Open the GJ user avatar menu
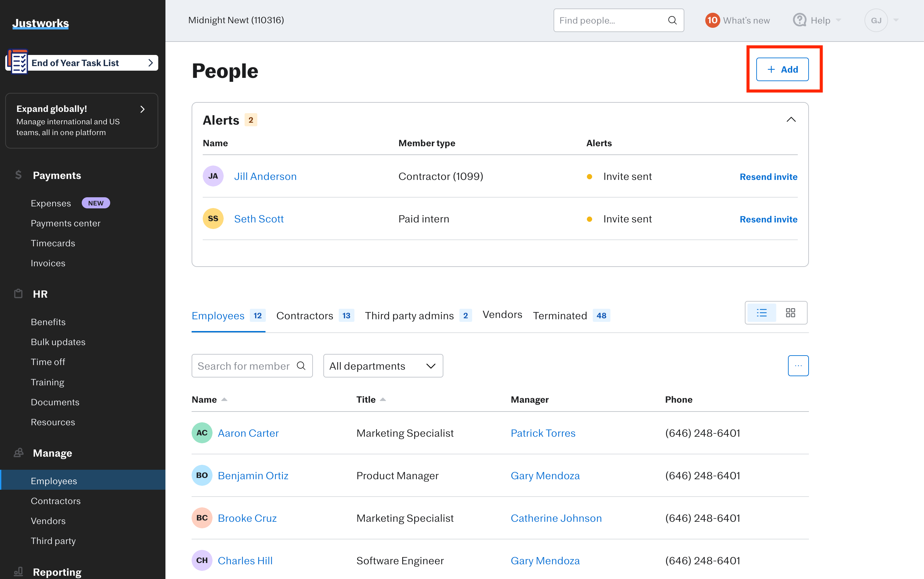This screenshot has width=924, height=579. coord(876,20)
